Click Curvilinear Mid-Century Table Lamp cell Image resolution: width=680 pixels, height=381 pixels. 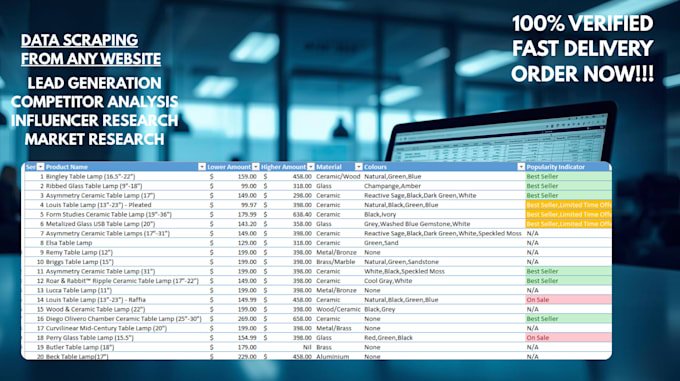coord(125,329)
